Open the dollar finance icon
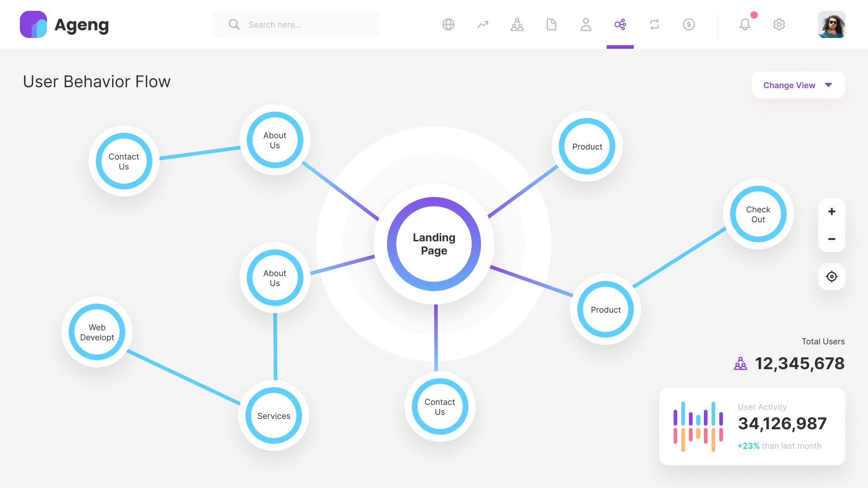This screenshot has height=488, width=868. (x=689, y=24)
